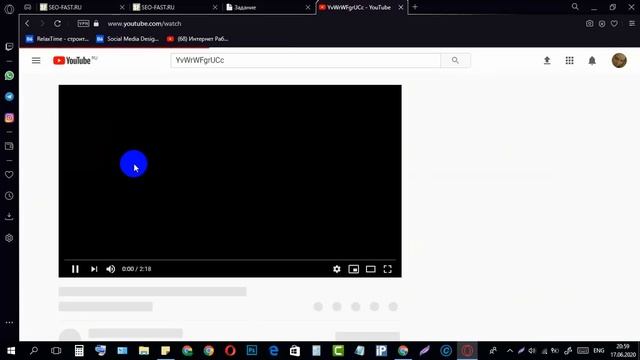Image resolution: width=640 pixels, height=360 pixels.
Task: Open Photoshop from taskbar
Action: click(x=252, y=351)
